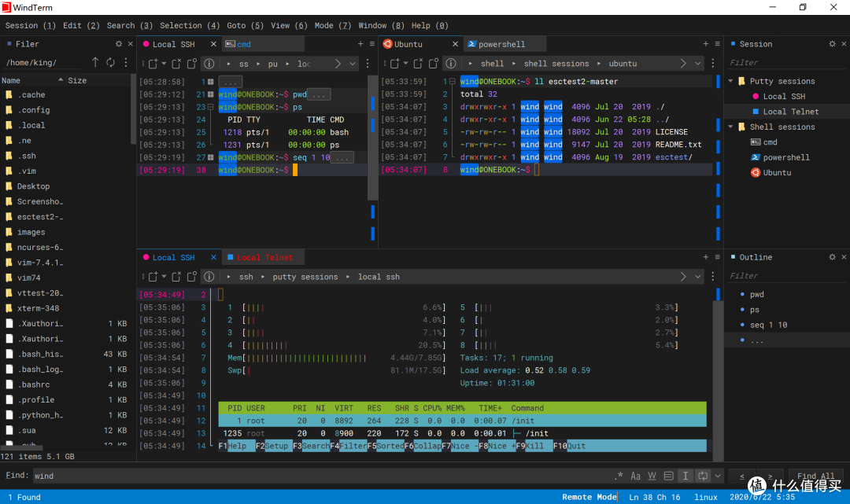Open the new session icon in the bottom Local SSH toolbar
The image size is (850, 504).
pyautogui.click(x=153, y=277)
